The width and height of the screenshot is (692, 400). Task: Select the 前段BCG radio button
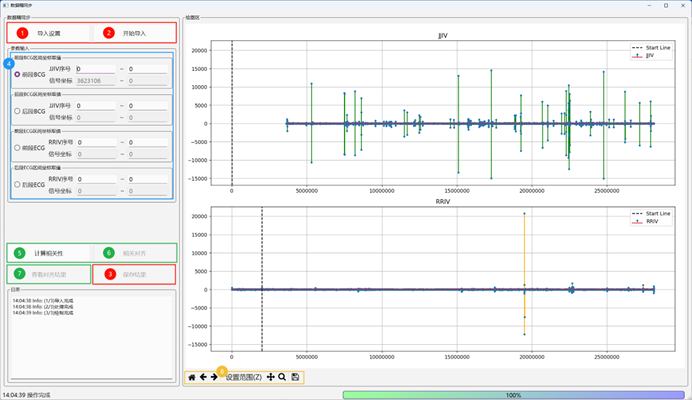tap(17, 74)
